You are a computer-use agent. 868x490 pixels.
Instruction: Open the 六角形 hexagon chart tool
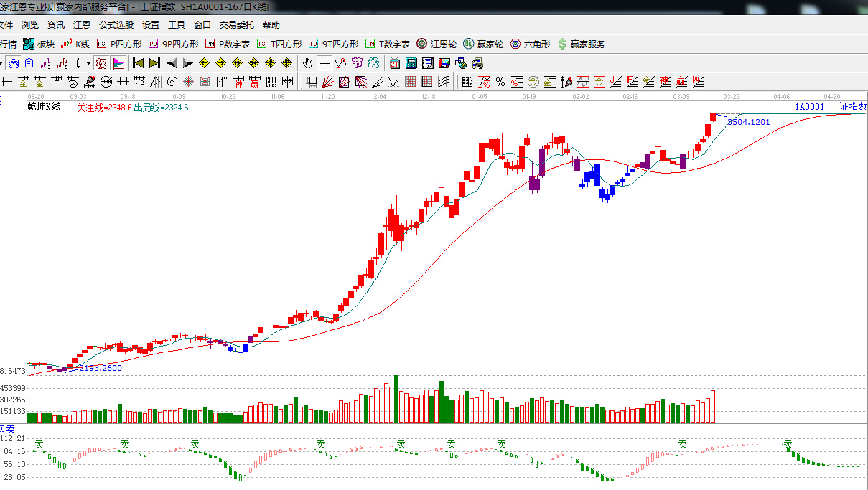530,44
